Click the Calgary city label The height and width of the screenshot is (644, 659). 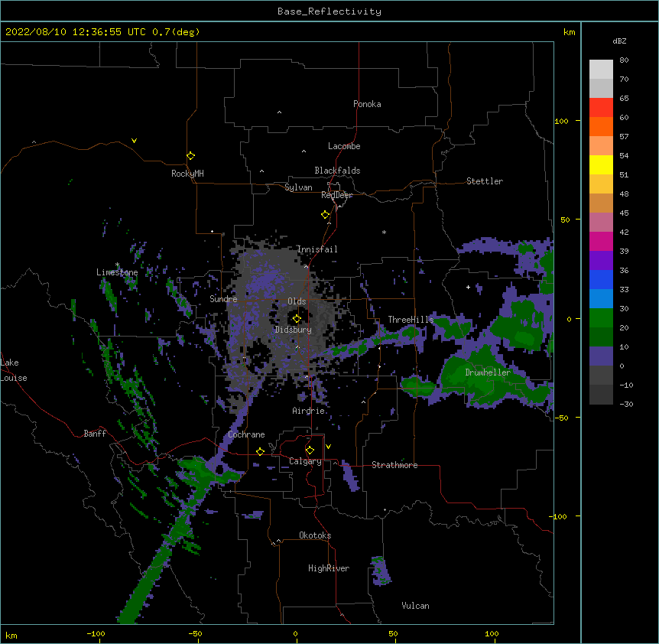pos(305,461)
